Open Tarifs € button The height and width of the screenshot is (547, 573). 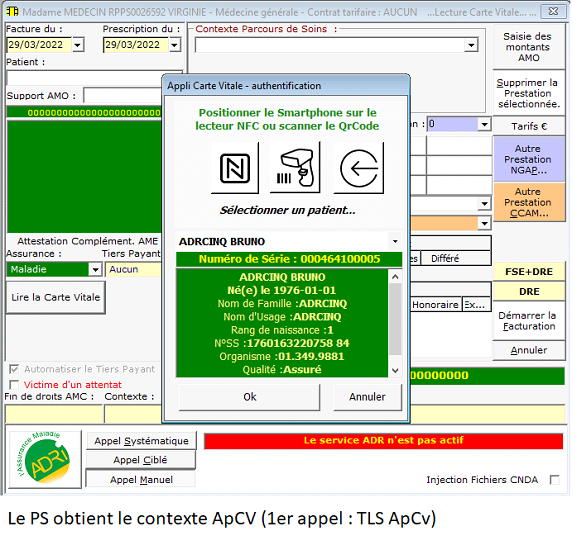pos(528,126)
